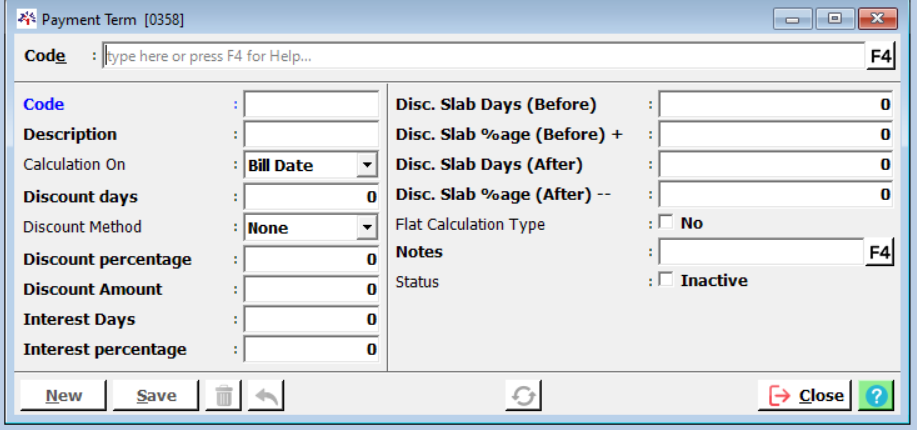
Task: Expand the Discount Method dropdown
Action: [367, 228]
